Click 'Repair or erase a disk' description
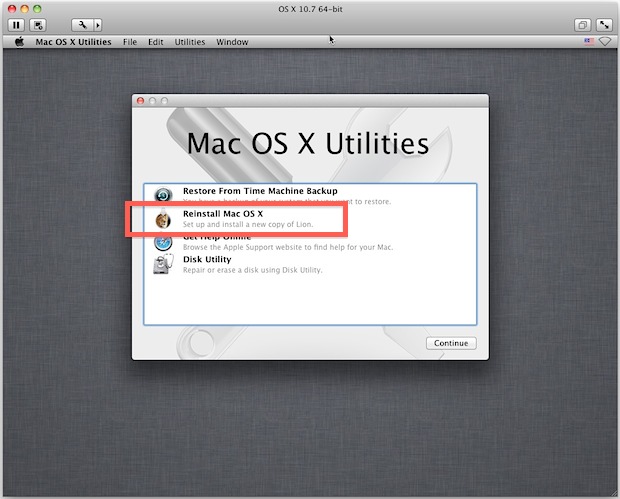Screen dimensions: 620x499 [252, 270]
